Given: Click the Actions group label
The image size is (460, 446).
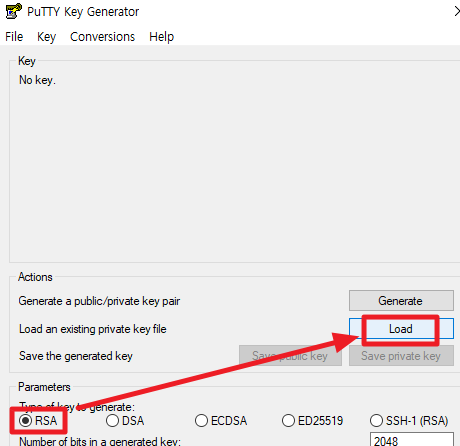Looking at the screenshot, I should (x=35, y=277).
